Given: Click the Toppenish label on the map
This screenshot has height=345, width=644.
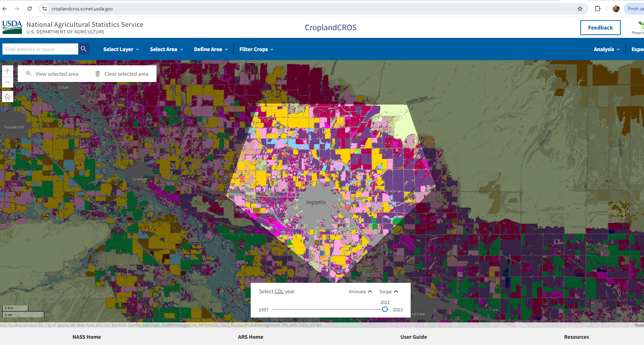Looking at the screenshot, I should coord(14,127).
